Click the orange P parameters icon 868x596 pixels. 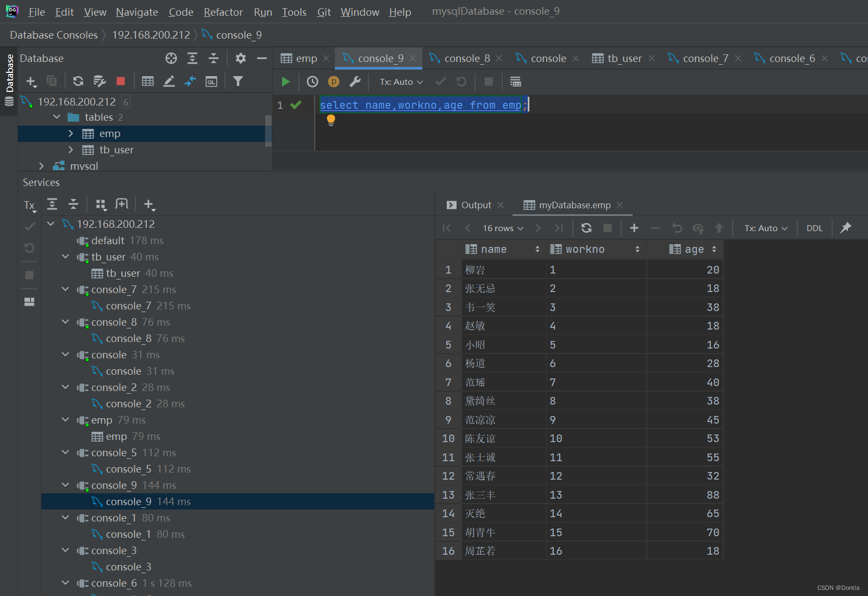click(334, 82)
